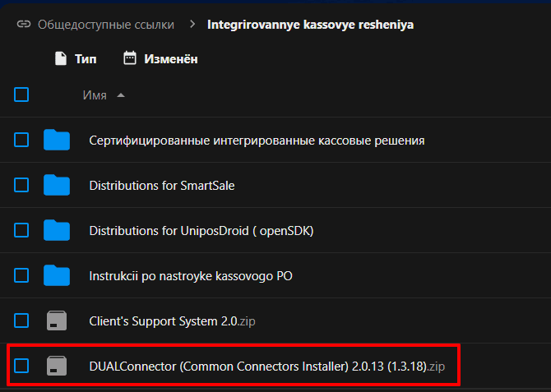The height and width of the screenshot is (392, 551).
Task: Toggle name sort order arrow
Action: (x=121, y=95)
